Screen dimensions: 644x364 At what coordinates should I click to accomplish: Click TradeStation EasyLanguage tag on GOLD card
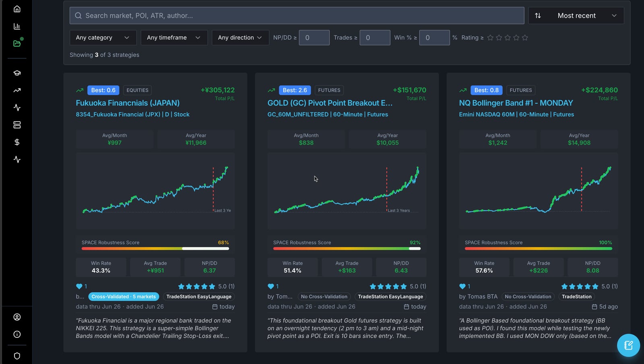click(390, 297)
